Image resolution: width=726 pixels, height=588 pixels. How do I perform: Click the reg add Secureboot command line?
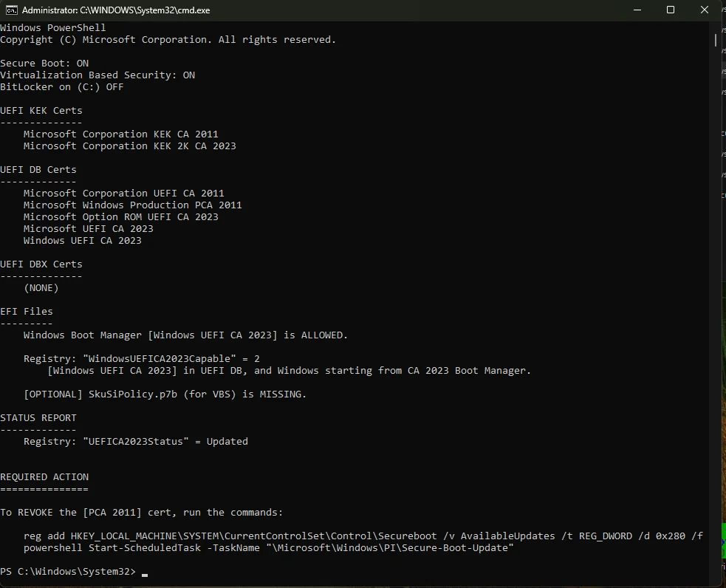(x=363, y=536)
